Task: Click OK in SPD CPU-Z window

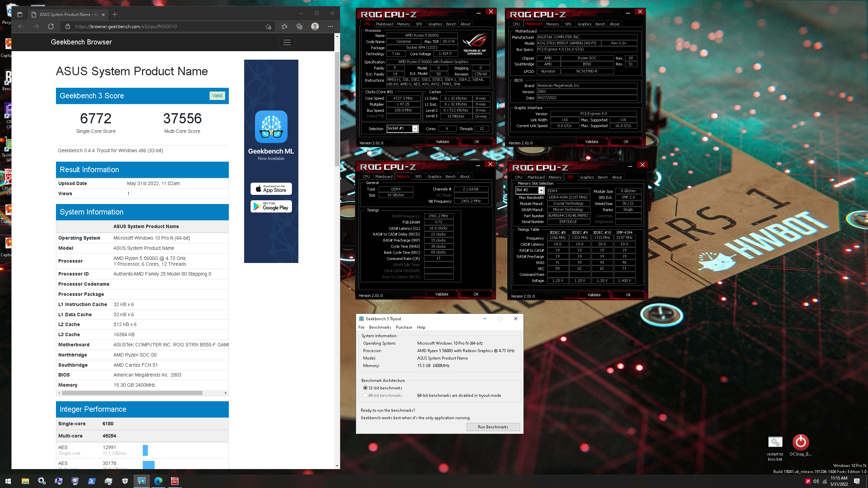Action: pyautogui.click(x=628, y=295)
